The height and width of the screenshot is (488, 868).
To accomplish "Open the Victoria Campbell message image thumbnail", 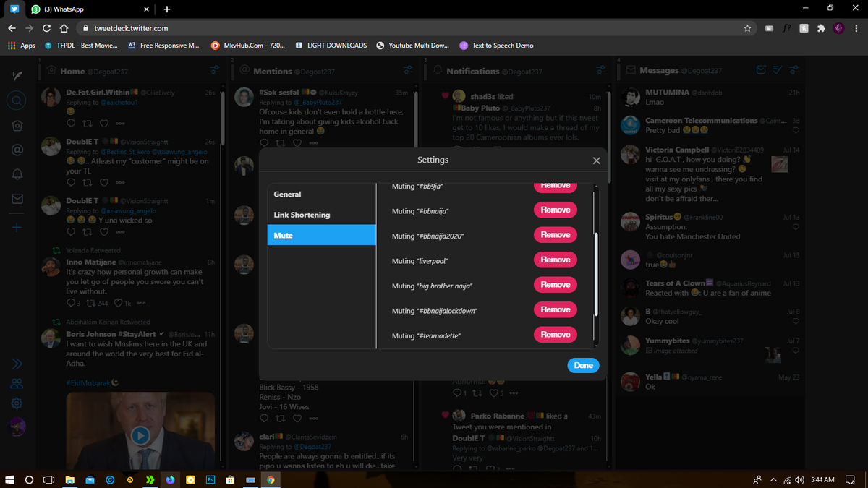I will point(779,163).
